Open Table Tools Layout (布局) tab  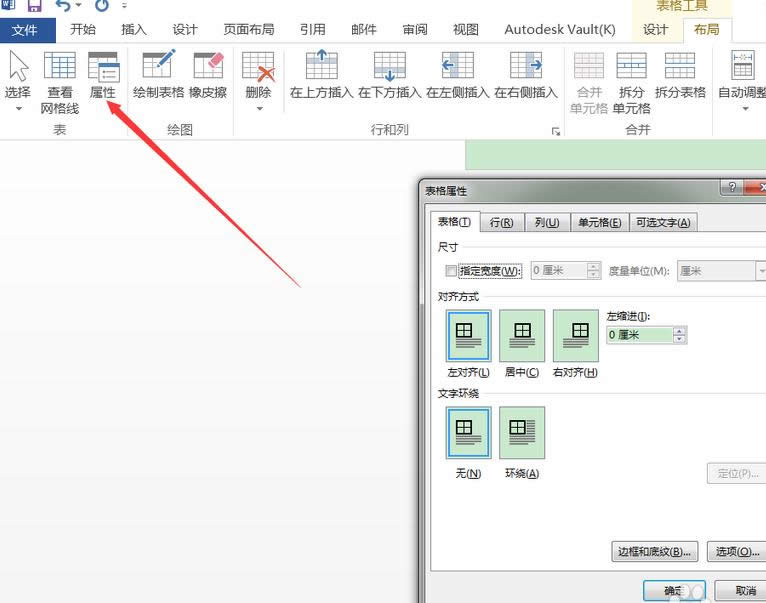click(x=706, y=30)
